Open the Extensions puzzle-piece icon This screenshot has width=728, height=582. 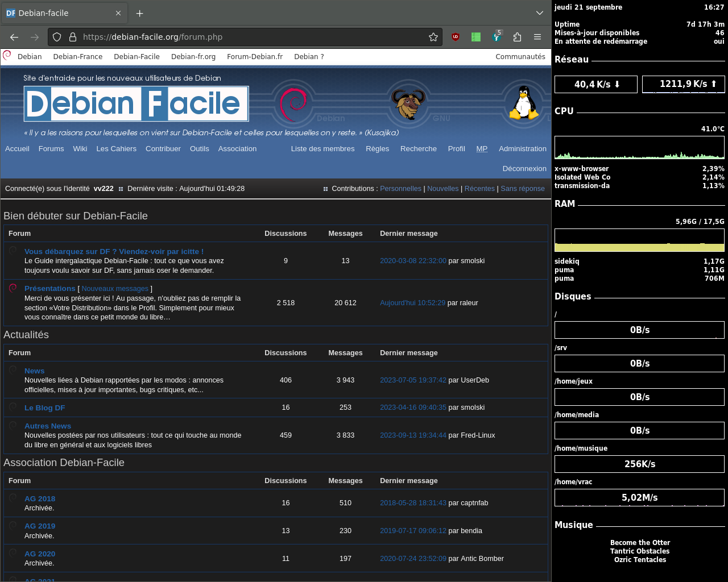click(x=517, y=37)
